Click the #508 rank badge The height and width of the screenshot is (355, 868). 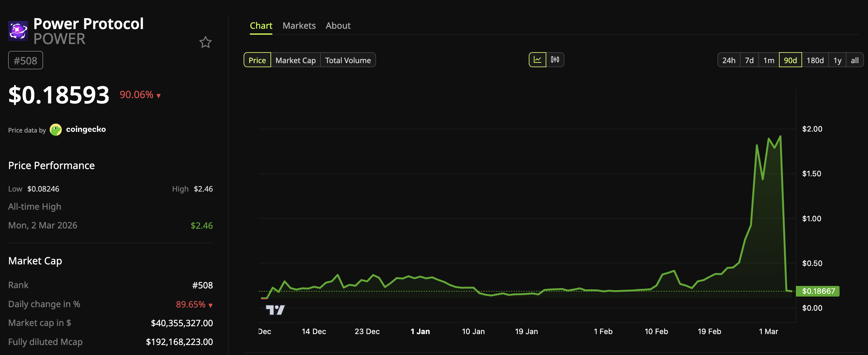tap(26, 60)
